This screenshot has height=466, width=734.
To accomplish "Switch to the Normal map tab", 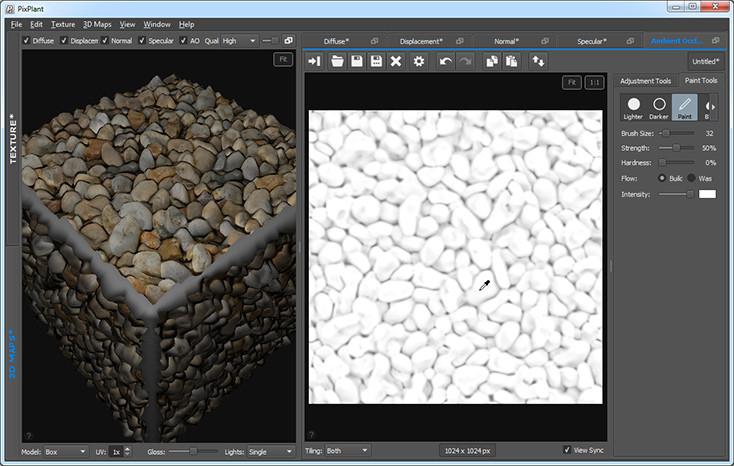I will coord(506,41).
